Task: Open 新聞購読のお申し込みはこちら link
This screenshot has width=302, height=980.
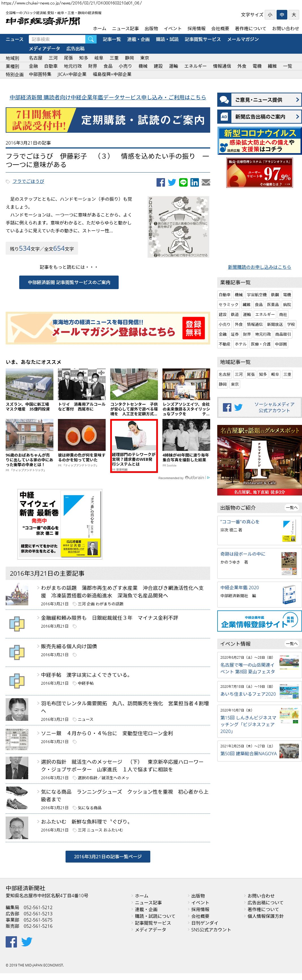Action: click(x=259, y=267)
